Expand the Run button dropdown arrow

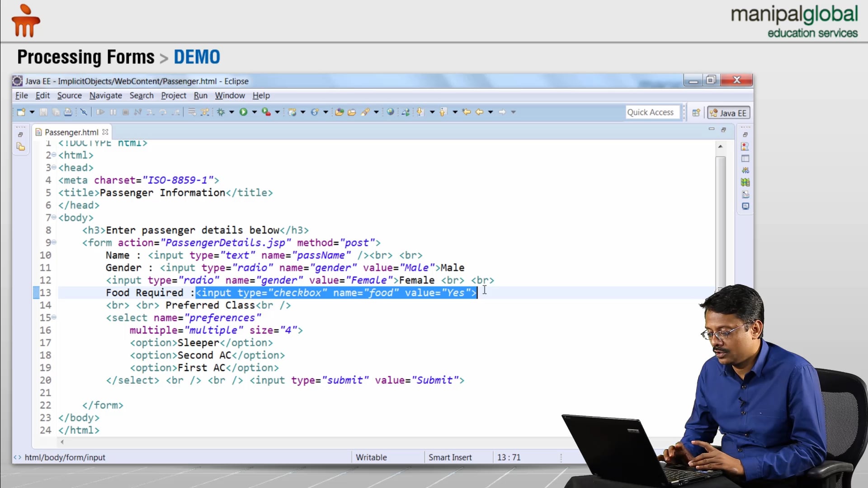pyautogui.click(x=254, y=112)
